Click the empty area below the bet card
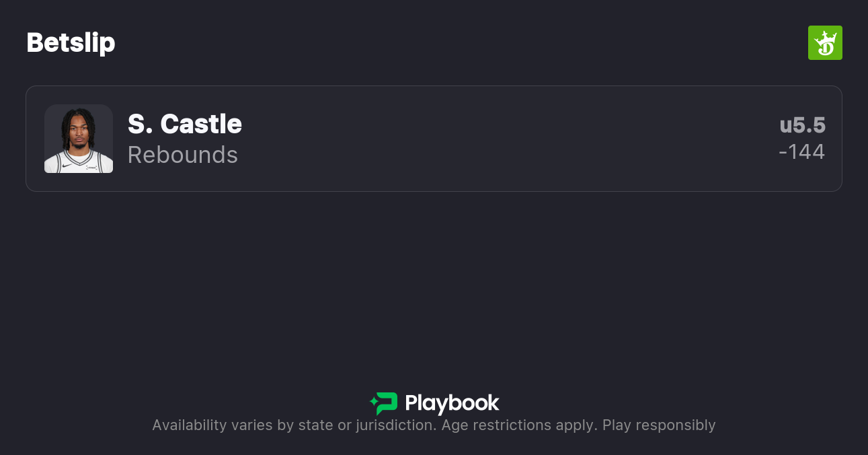The image size is (868, 455). point(434,283)
